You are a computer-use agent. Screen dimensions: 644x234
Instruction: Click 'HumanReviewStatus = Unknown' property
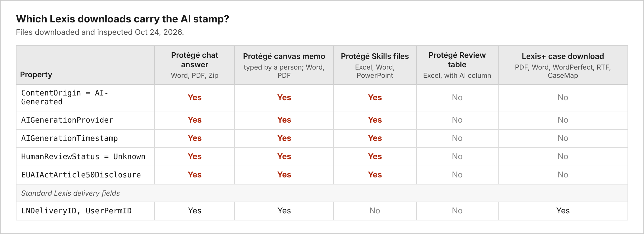[83, 156]
